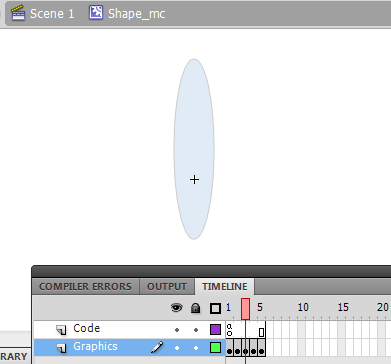Click the green outline swatch on Graphics layer

point(215,348)
